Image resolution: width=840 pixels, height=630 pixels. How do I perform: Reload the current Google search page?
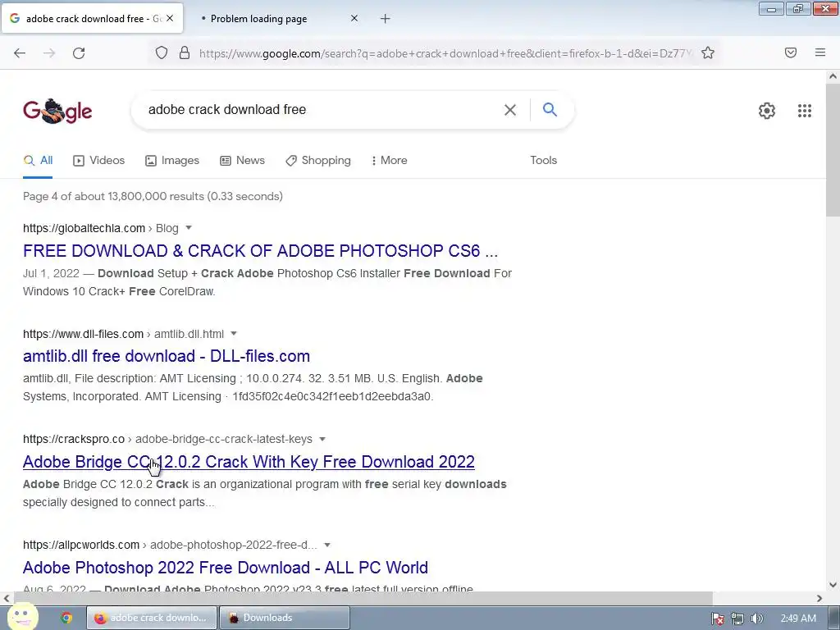[79, 53]
